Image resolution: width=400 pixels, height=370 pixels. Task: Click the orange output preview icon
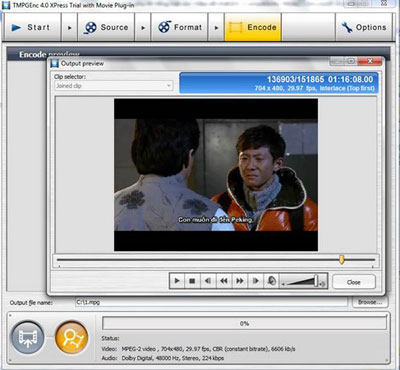72,338
